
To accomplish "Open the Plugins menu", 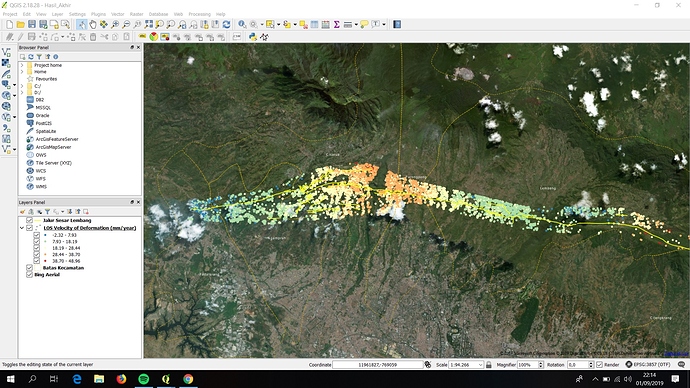I will (x=98, y=14).
